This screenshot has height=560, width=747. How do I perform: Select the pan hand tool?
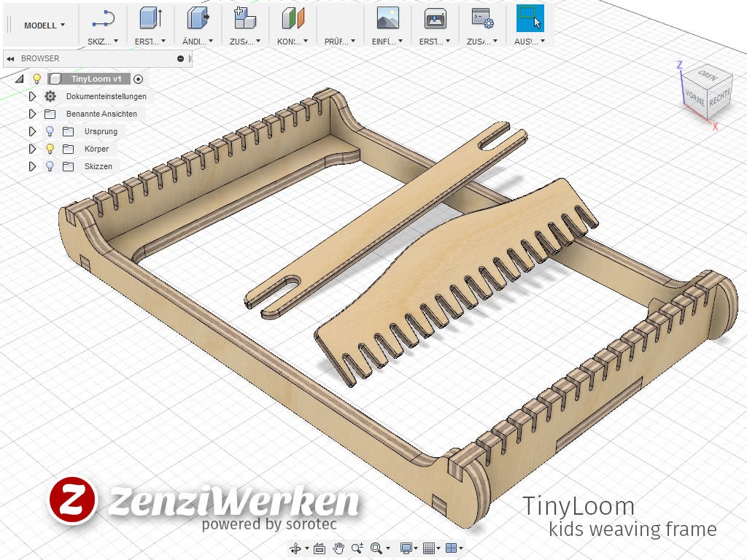click(338, 548)
